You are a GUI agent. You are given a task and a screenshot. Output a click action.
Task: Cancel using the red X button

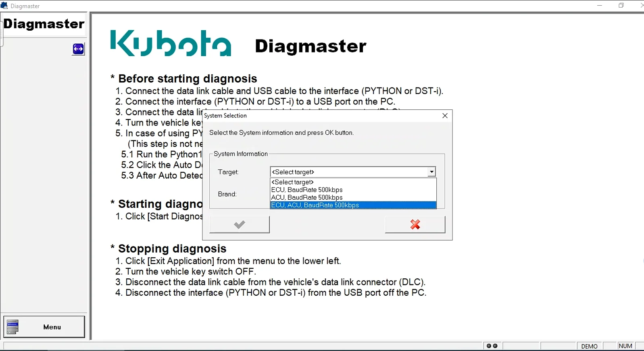coord(415,224)
